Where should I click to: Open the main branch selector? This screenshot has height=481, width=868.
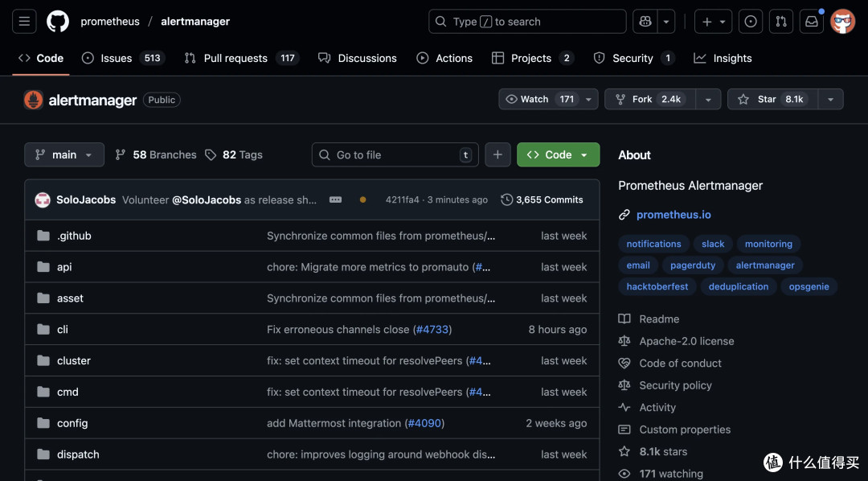coord(64,154)
